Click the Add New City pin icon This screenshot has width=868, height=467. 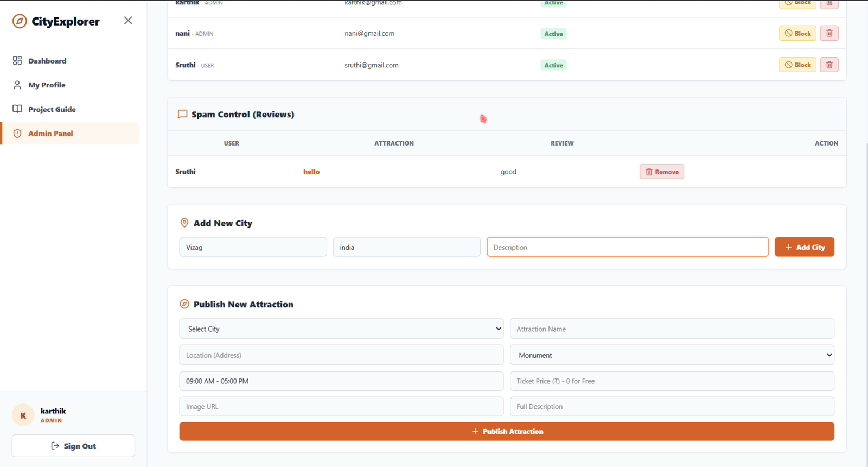click(x=184, y=223)
